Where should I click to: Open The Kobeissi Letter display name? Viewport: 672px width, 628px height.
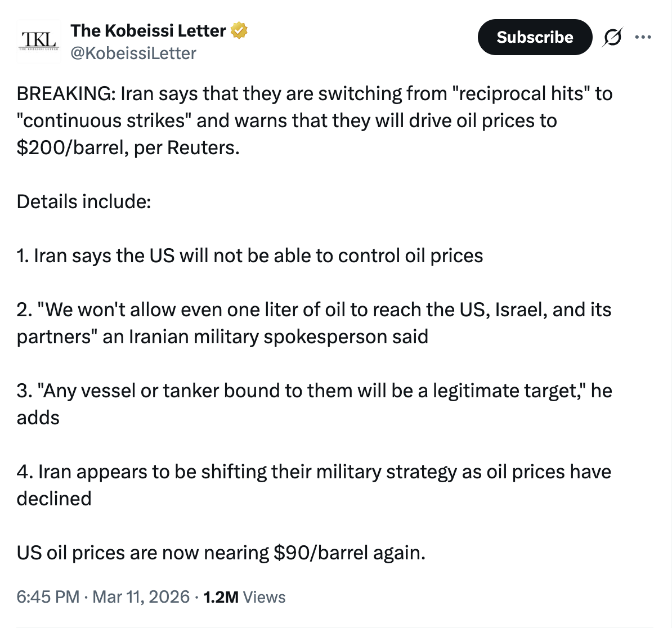pos(148,30)
